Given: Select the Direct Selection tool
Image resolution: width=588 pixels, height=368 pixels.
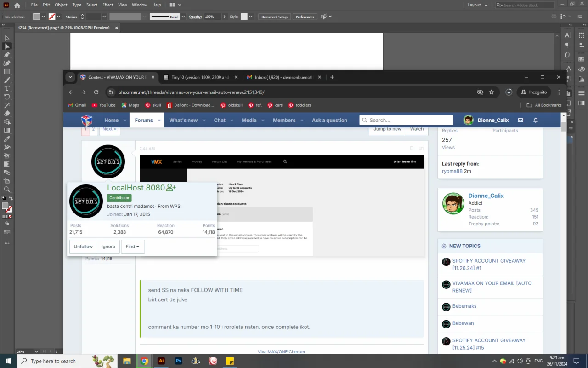Looking at the screenshot, I should point(7,46).
